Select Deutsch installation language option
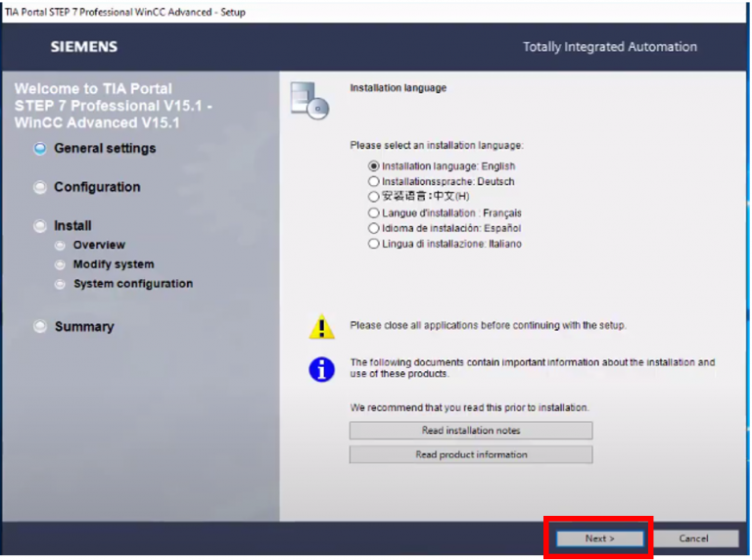The height and width of the screenshot is (560, 752). coord(374,181)
